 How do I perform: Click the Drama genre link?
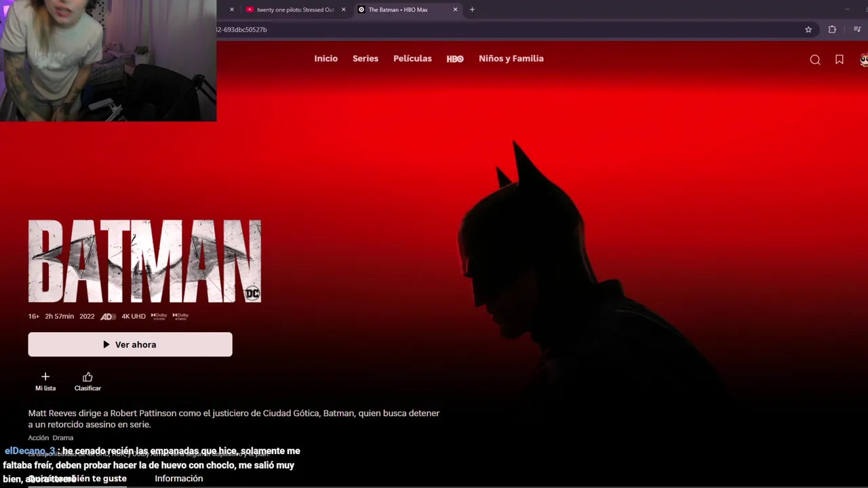62,438
